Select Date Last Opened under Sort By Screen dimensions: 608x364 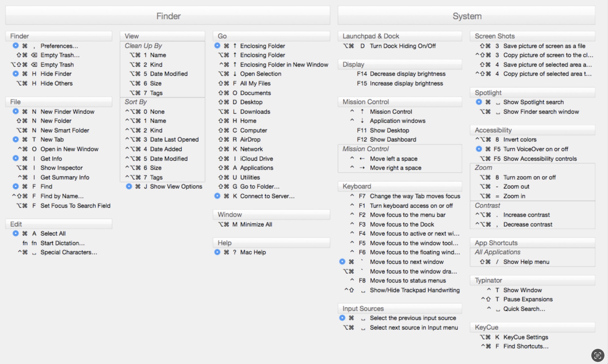pos(174,140)
